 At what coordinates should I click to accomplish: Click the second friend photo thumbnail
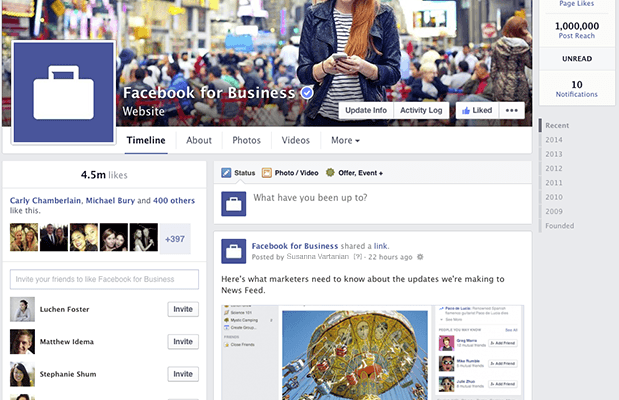pos(54,237)
